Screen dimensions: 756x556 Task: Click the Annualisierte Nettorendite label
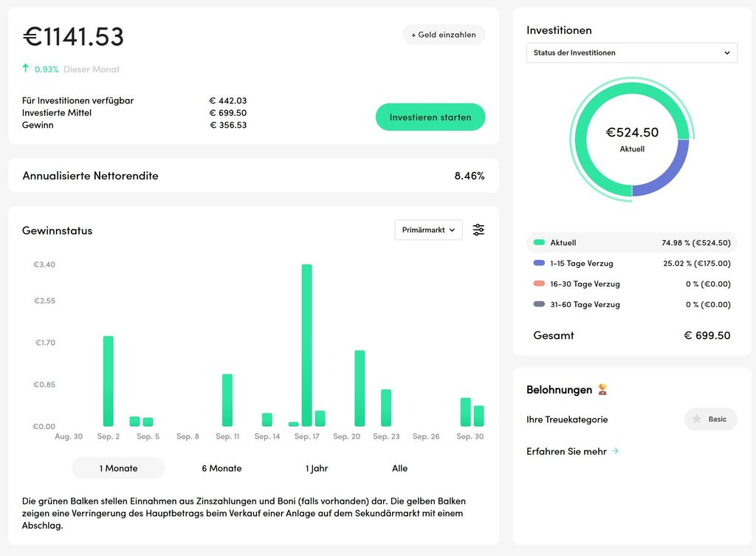(90, 176)
